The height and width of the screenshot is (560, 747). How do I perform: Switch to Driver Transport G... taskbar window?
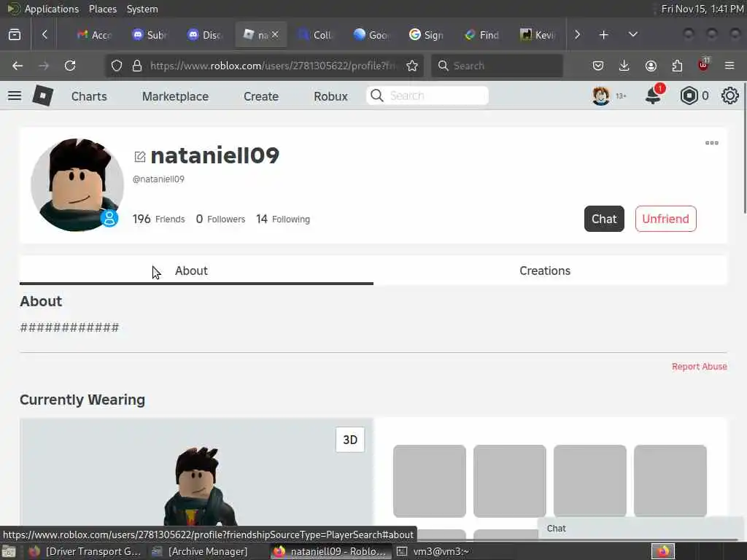coord(85,551)
